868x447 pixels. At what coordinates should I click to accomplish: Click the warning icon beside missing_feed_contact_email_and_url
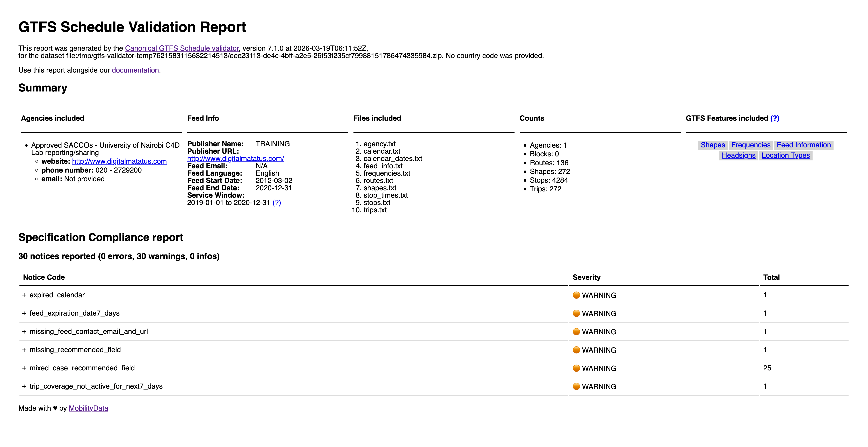pos(576,332)
